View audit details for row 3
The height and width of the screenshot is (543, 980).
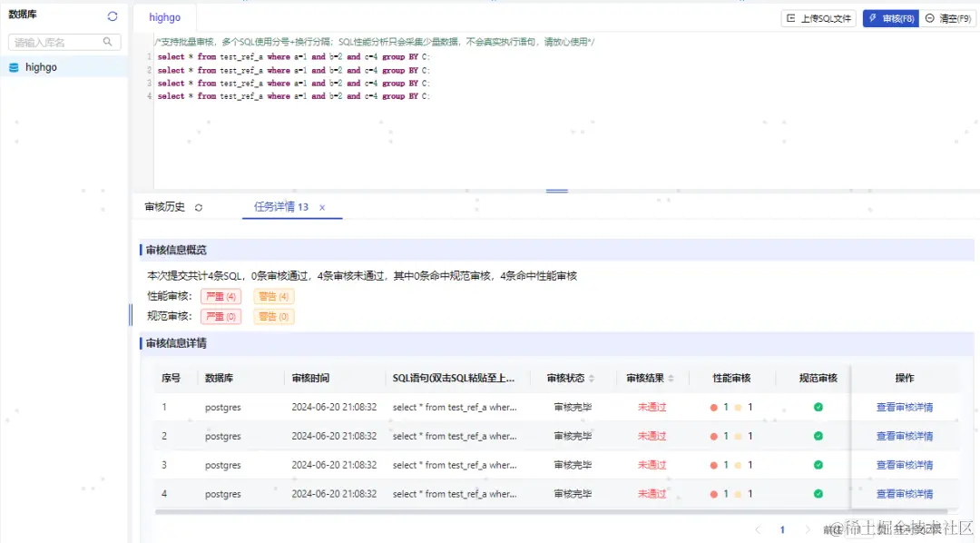(905, 465)
